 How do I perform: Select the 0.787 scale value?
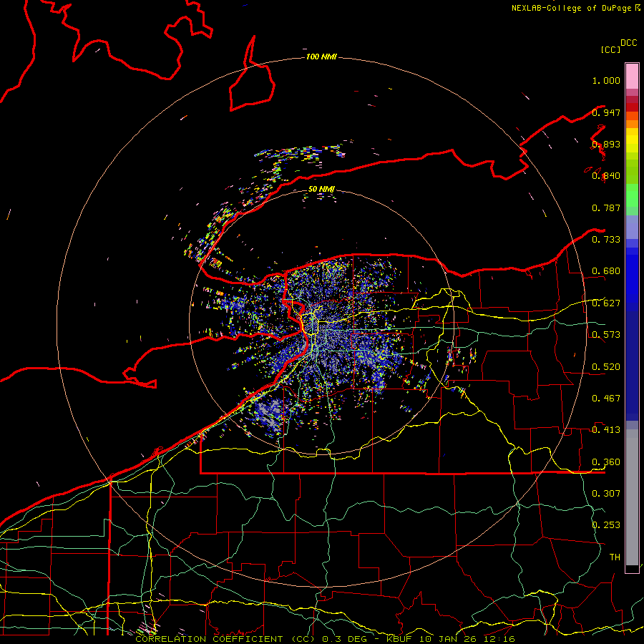tap(606, 208)
